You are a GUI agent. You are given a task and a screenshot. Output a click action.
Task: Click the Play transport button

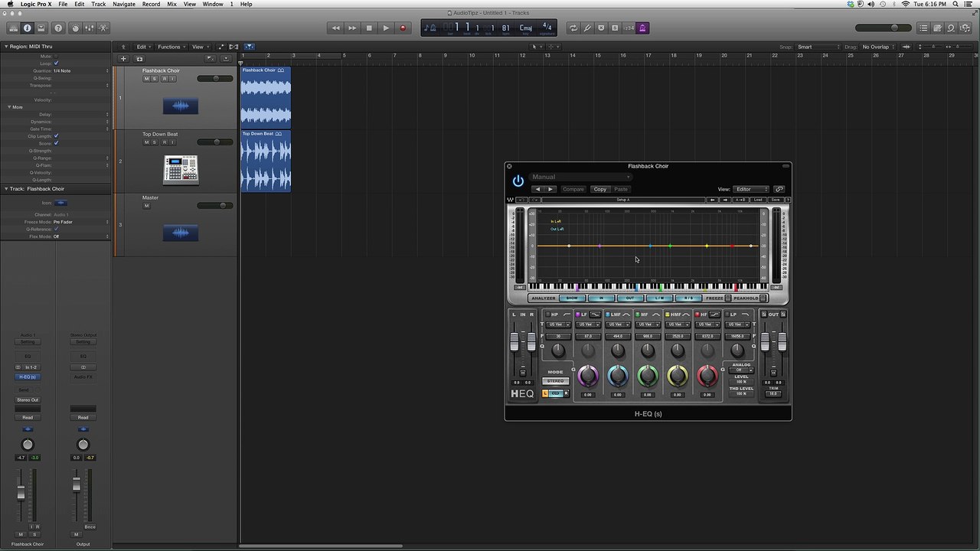coord(386,28)
